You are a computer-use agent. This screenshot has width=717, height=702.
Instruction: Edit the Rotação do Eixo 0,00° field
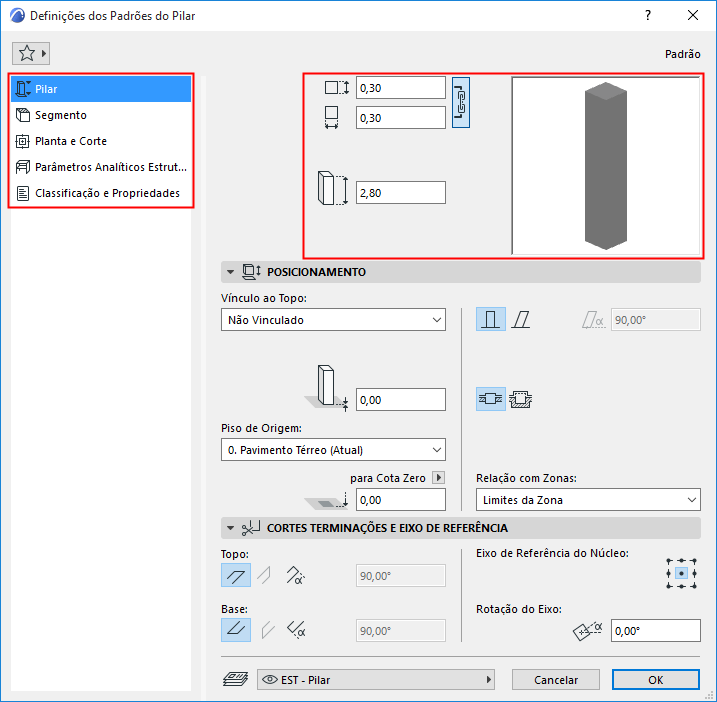[655, 631]
